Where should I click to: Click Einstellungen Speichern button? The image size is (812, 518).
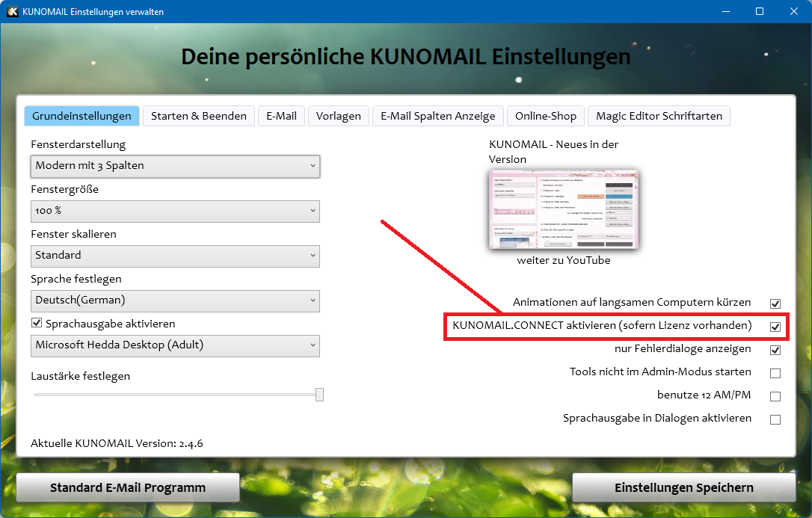pos(683,487)
